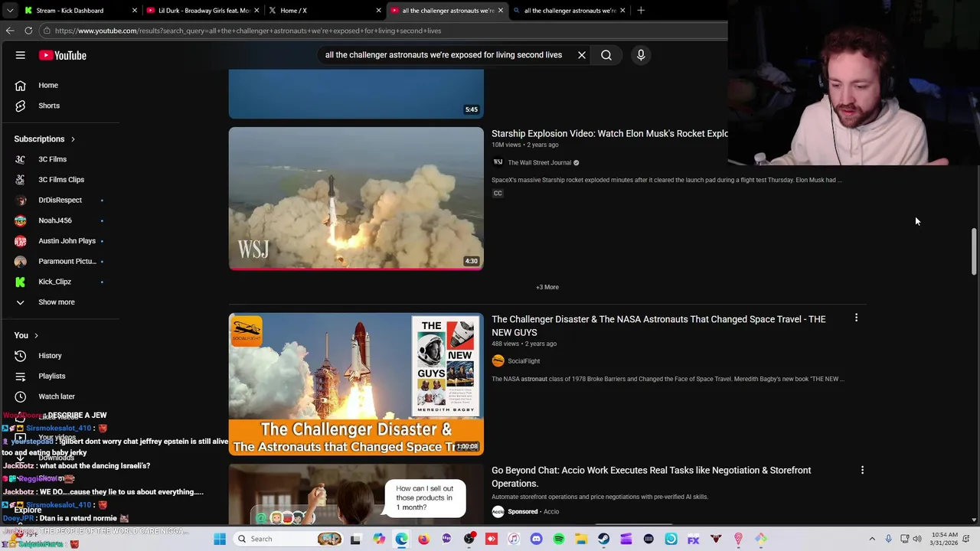This screenshot has height=551, width=980.
Task: Open Copilot from the taskbar
Action: 379,539
